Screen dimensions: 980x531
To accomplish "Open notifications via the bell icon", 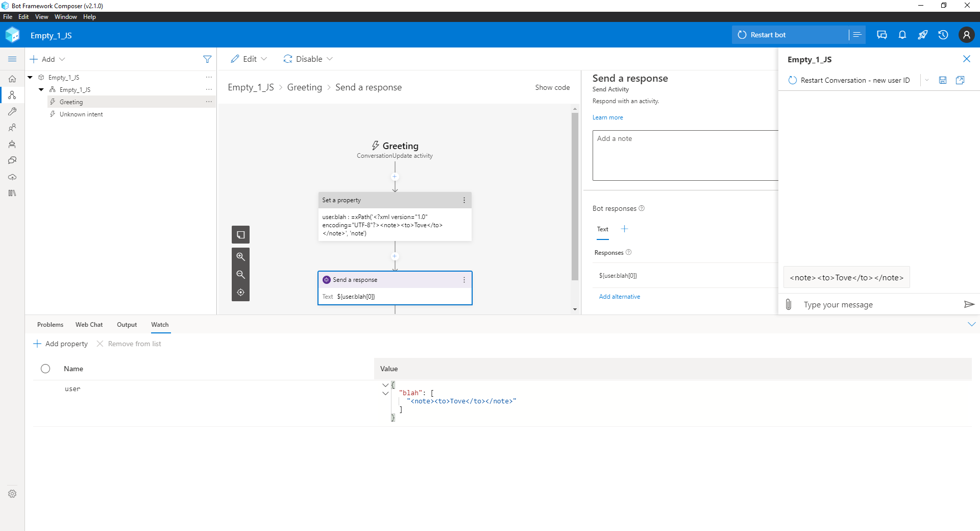I will (x=902, y=35).
